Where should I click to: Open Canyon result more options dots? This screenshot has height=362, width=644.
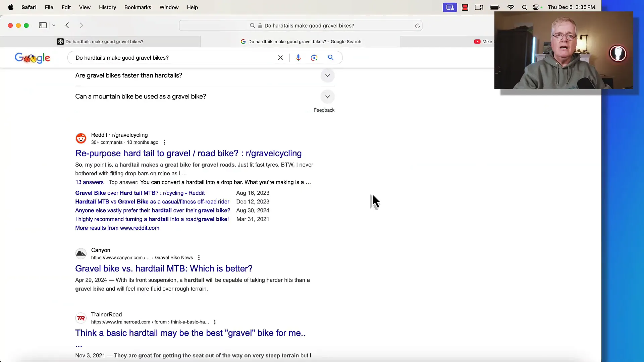[x=199, y=257]
